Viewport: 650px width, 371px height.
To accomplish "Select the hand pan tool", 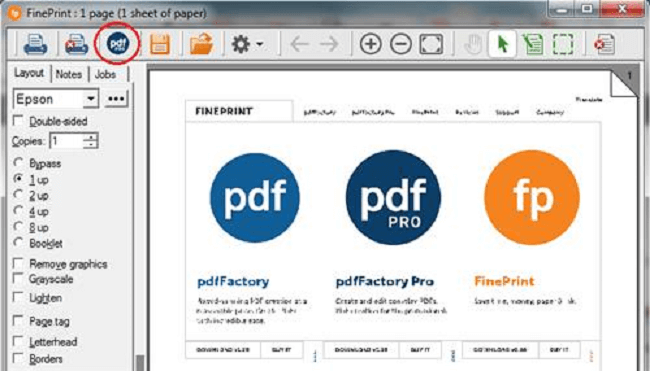I will [473, 44].
